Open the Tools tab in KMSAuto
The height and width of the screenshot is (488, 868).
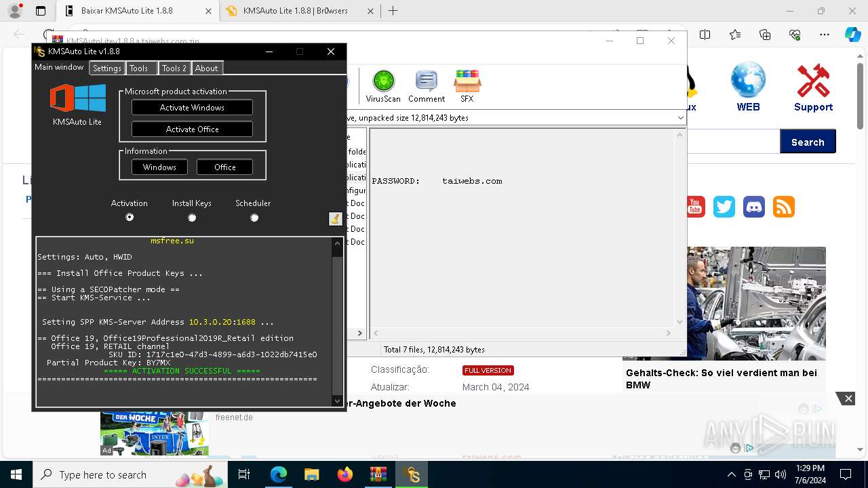141,68
